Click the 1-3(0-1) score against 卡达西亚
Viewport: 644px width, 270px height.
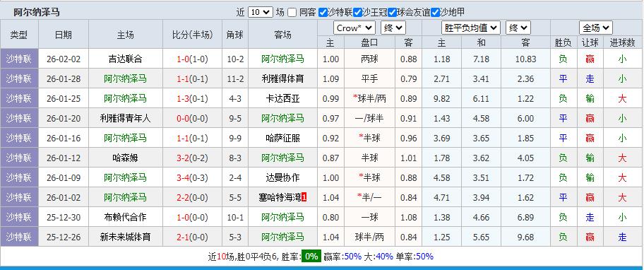pyautogui.click(x=192, y=99)
